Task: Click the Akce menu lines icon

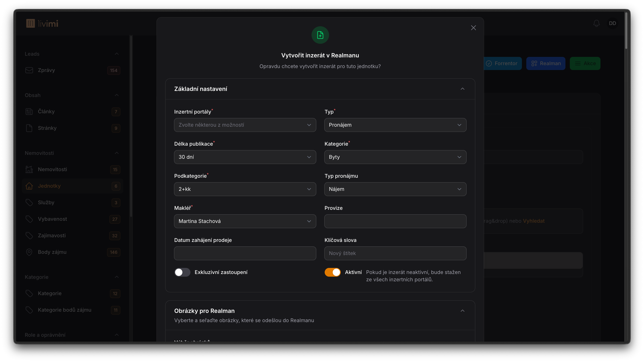Action: coord(578,63)
